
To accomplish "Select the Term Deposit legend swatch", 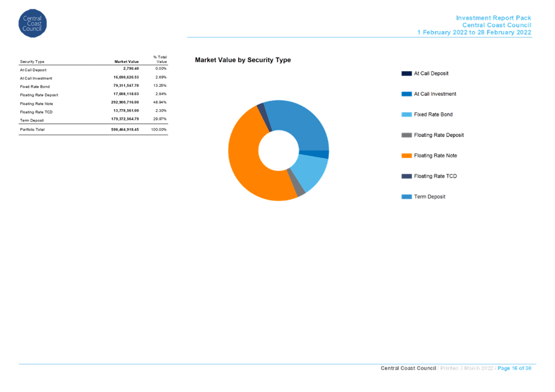I will pos(406,197).
